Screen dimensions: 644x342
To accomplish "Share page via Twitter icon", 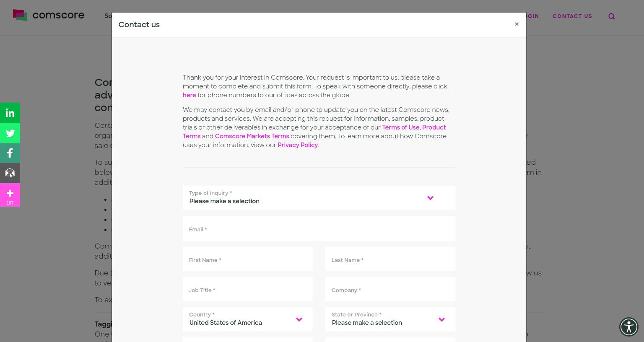I will [x=10, y=133].
